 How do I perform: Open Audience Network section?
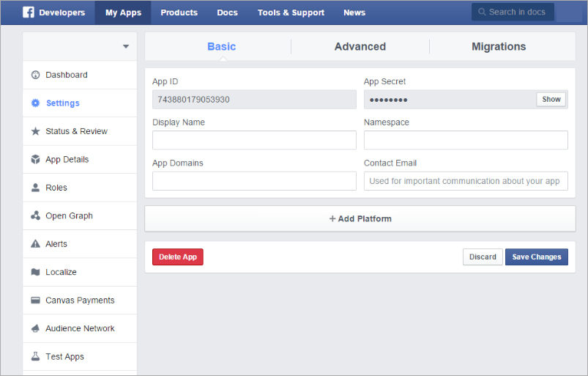(x=80, y=328)
